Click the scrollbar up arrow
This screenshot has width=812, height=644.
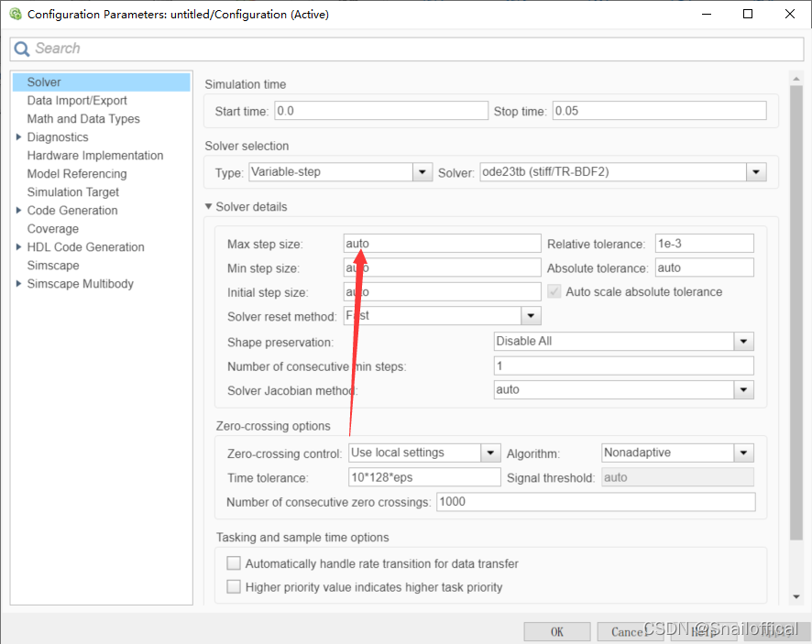point(796,79)
